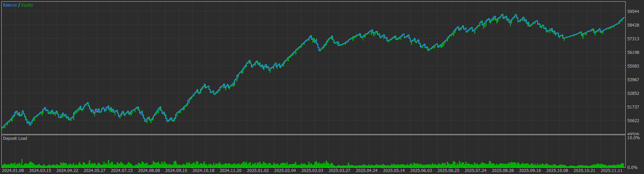The width and height of the screenshot is (644, 174).
Task: Select the 59544 value on price axis
Action: coord(633,12)
